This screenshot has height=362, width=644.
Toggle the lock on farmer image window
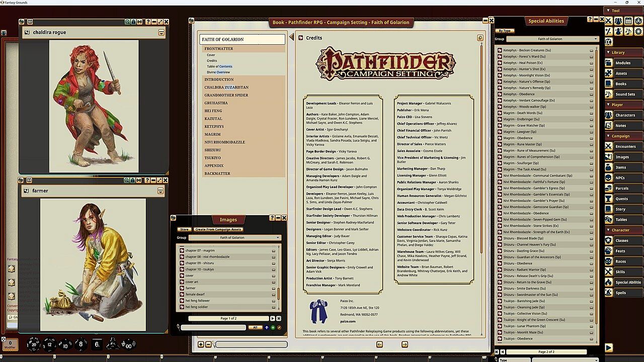(133, 180)
